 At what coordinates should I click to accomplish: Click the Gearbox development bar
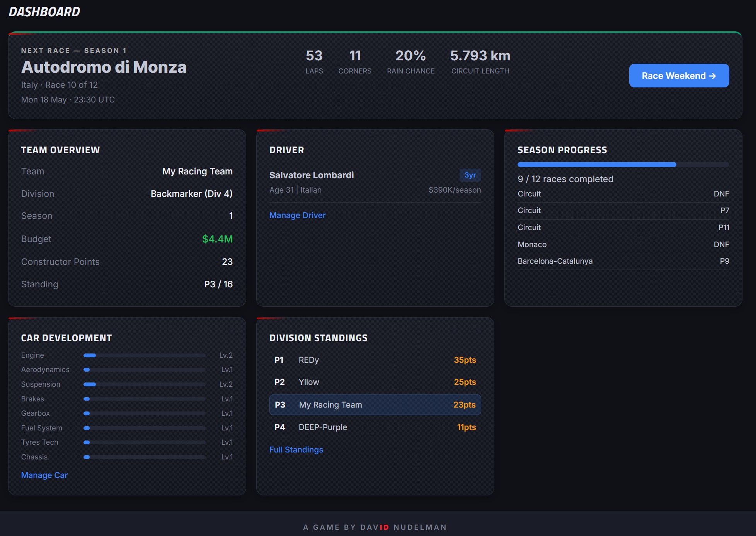click(145, 413)
